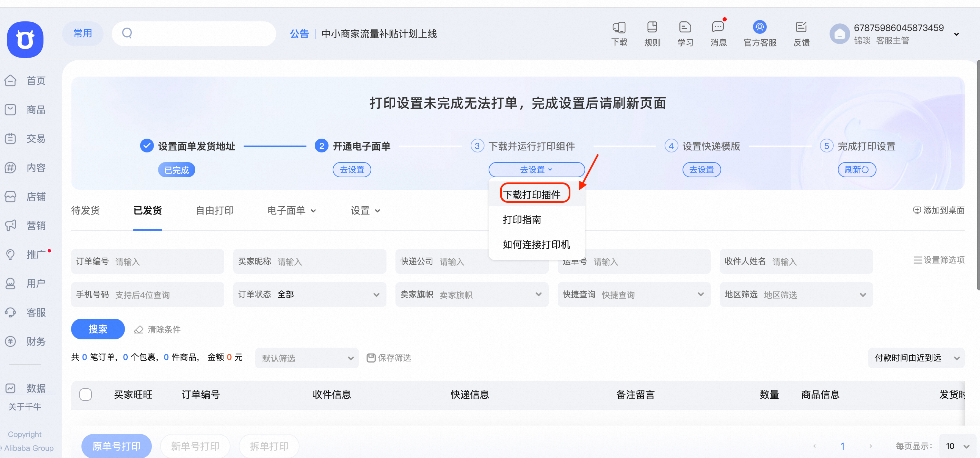Click 去设置 under 设置快递模版
Image resolution: width=980 pixels, height=458 pixels.
pyautogui.click(x=702, y=170)
